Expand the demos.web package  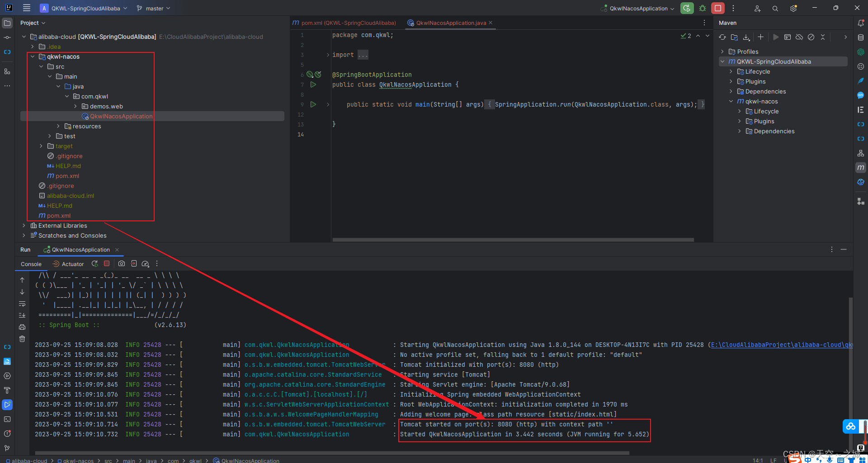(75, 106)
